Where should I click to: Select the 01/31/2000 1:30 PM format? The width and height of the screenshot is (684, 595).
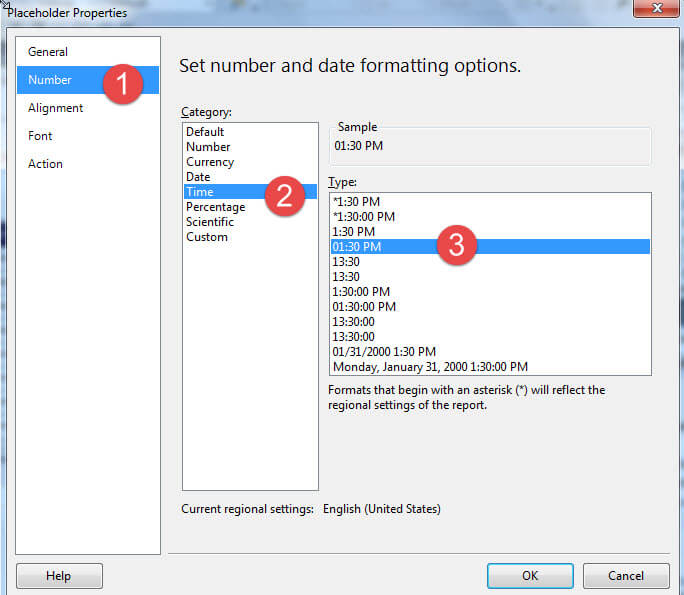click(384, 352)
